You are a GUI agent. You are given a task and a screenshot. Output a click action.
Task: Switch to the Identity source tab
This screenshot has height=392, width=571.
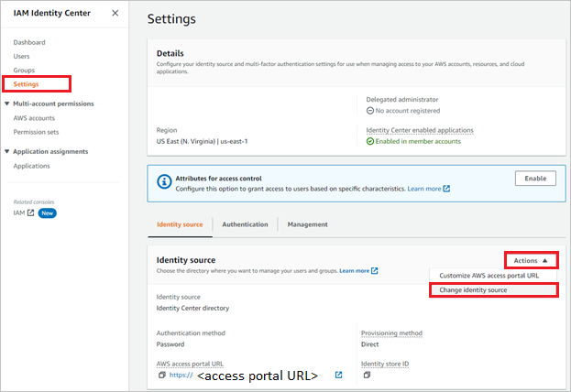coord(180,224)
